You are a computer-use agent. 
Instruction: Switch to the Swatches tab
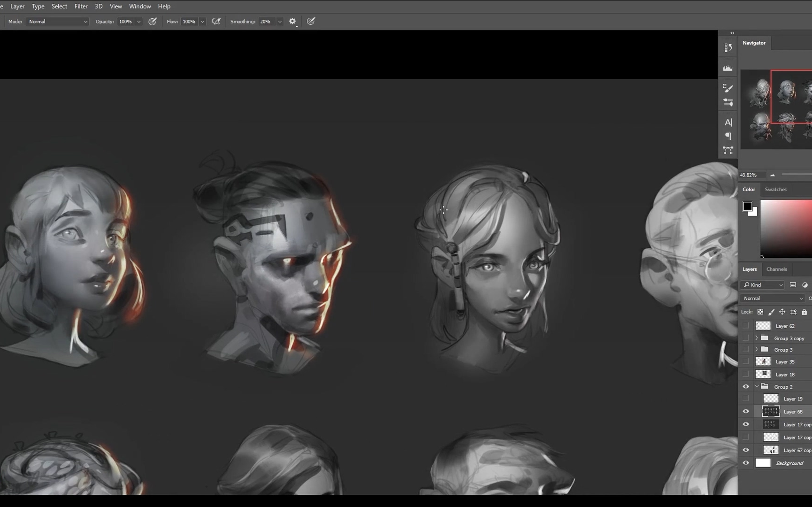775,189
